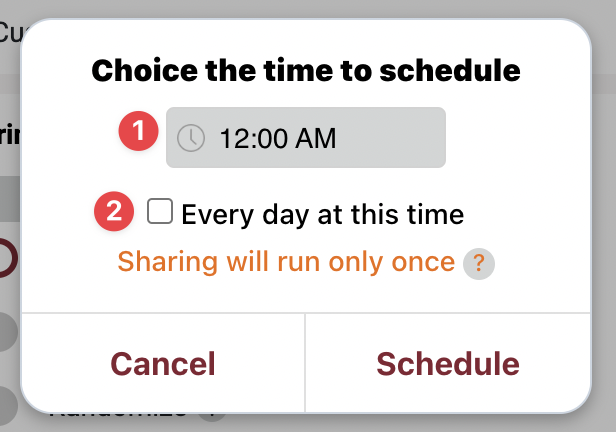Click the orange "Sharing will run only once" text

(286, 262)
